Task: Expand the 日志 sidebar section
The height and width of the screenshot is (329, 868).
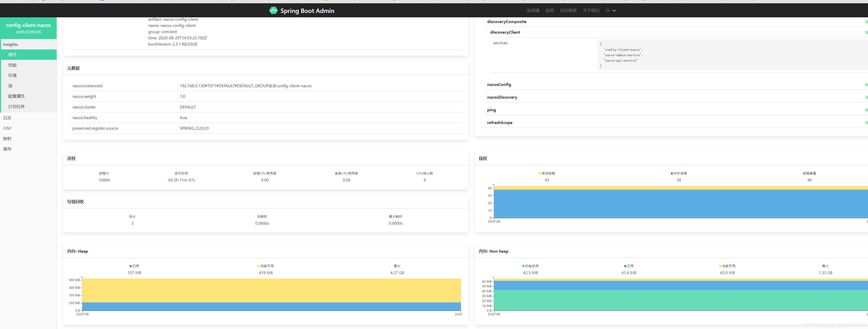Action: click(x=28, y=118)
